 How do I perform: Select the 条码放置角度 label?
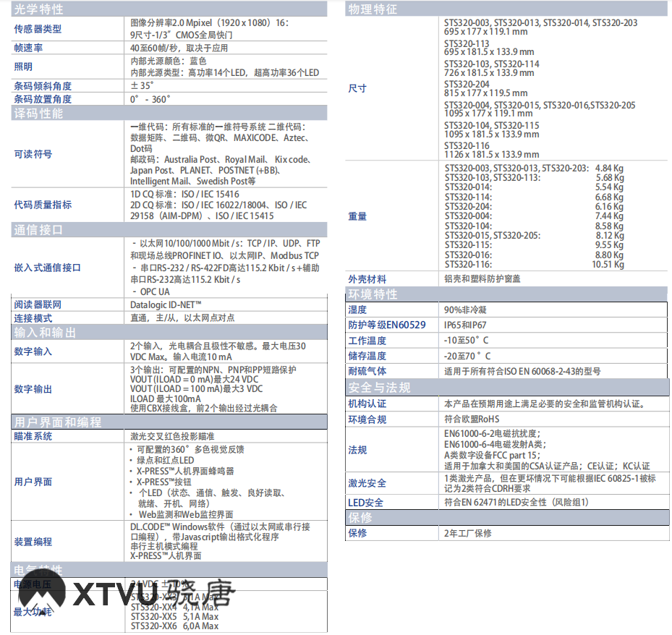pos(43,99)
